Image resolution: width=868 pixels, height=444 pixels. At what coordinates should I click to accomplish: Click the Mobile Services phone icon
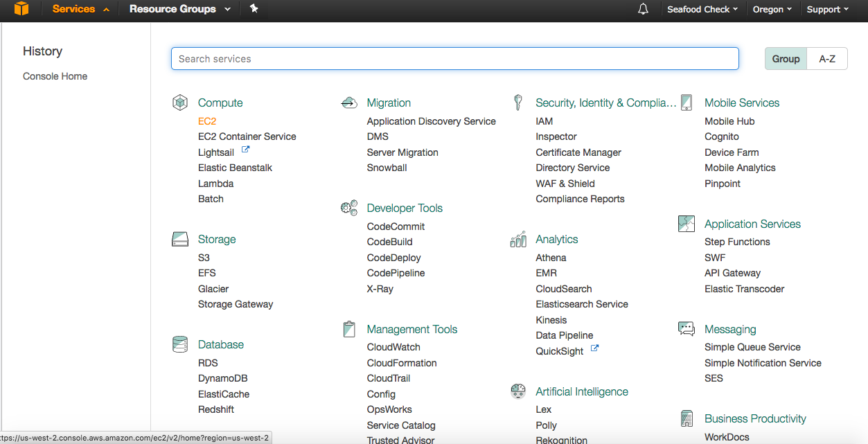tap(687, 103)
